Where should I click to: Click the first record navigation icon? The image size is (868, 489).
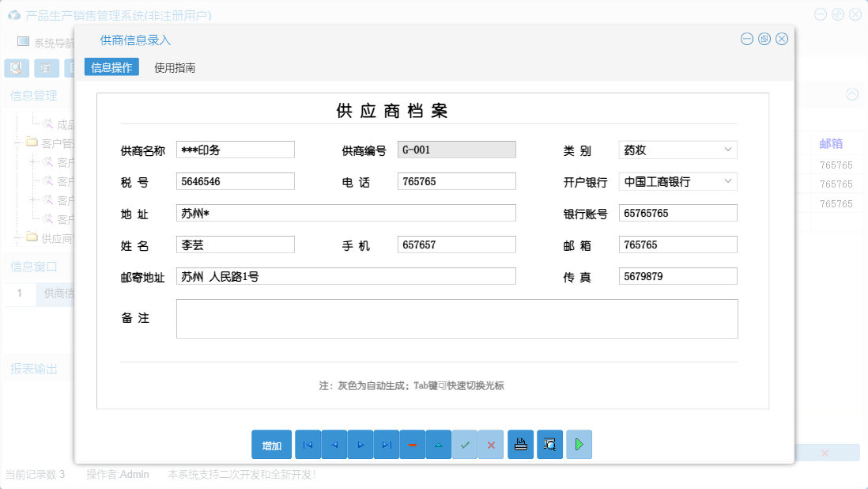pyautogui.click(x=308, y=444)
